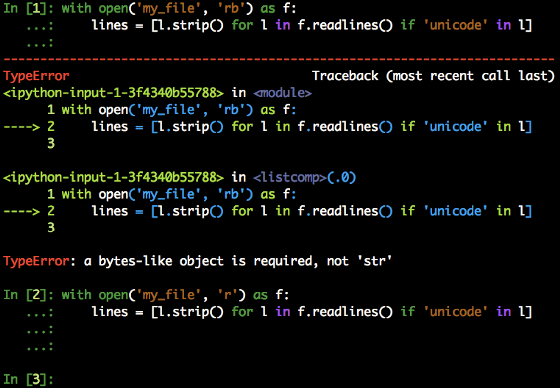This screenshot has height=388, width=560.
Task: Click the first ----> 2 arrow marker
Action: click(x=29, y=126)
